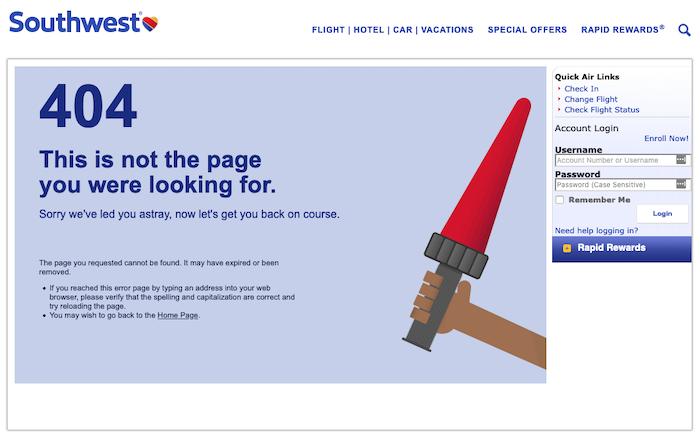Click 'Sorry we've led you astray' text
The height and width of the screenshot is (438, 700).
[x=189, y=214]
